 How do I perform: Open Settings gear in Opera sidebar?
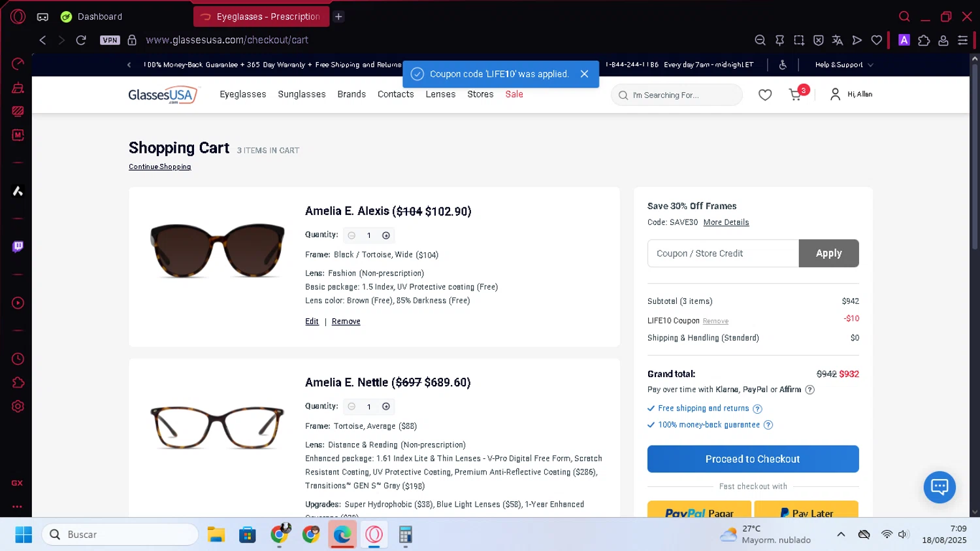(18, 407)
